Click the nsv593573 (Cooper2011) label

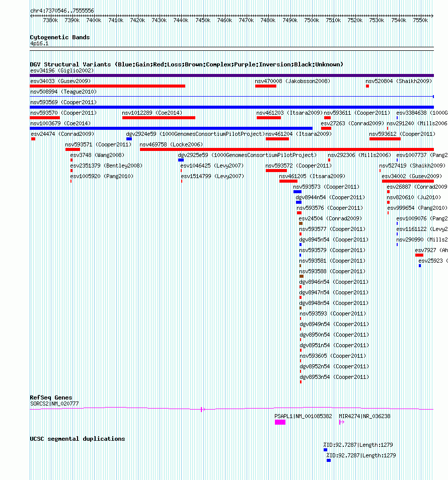pyautogui.click(x=326, y=187)
